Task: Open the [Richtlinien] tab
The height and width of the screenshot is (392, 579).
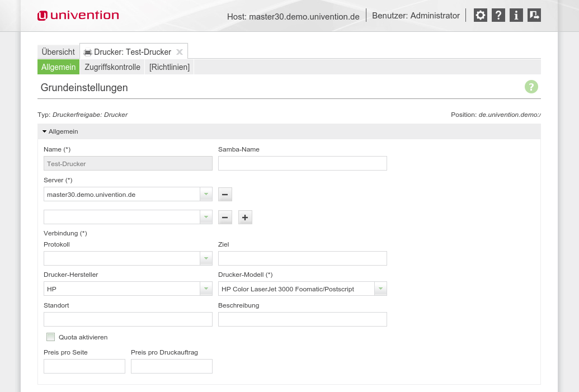Action: [169, 67]
